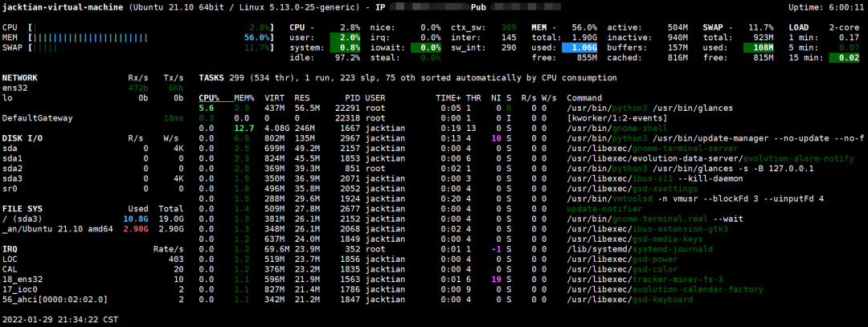Select the ibus-extension-gtk3 command
The height and width of the screenshot is (327, 868).
(647, 229)
